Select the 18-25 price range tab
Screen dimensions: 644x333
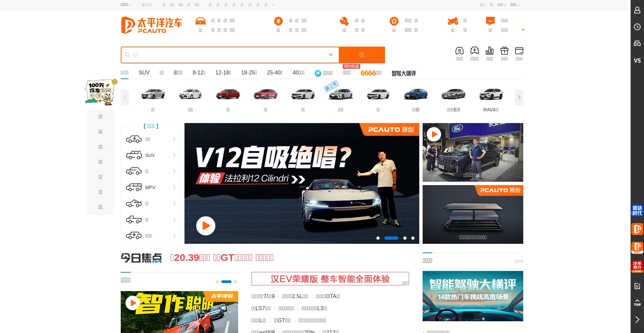[249, 72]
